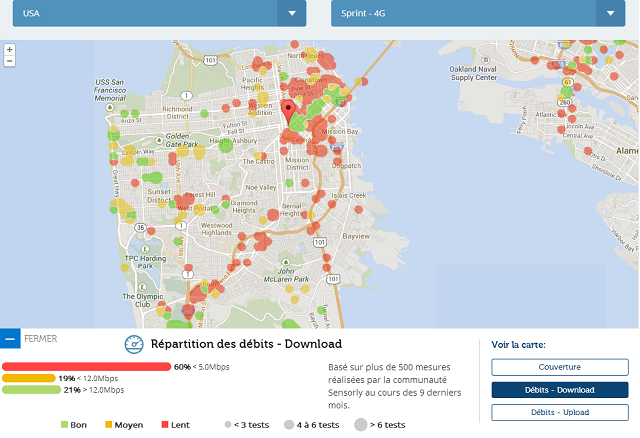Image resolution: width=640 pixels, height=438 pixels.
Task: Click the Golden Gate Park map label
Action: [x=181, y=140]
